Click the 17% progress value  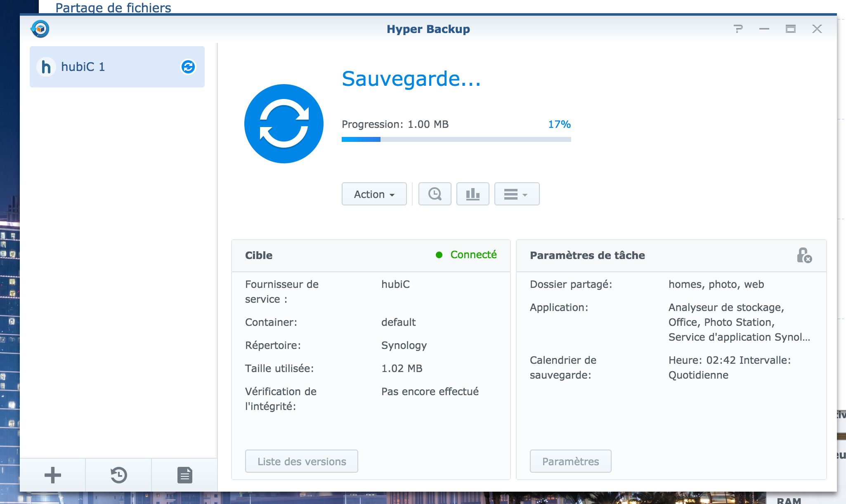pyautogui.click(x=559, y=124)
